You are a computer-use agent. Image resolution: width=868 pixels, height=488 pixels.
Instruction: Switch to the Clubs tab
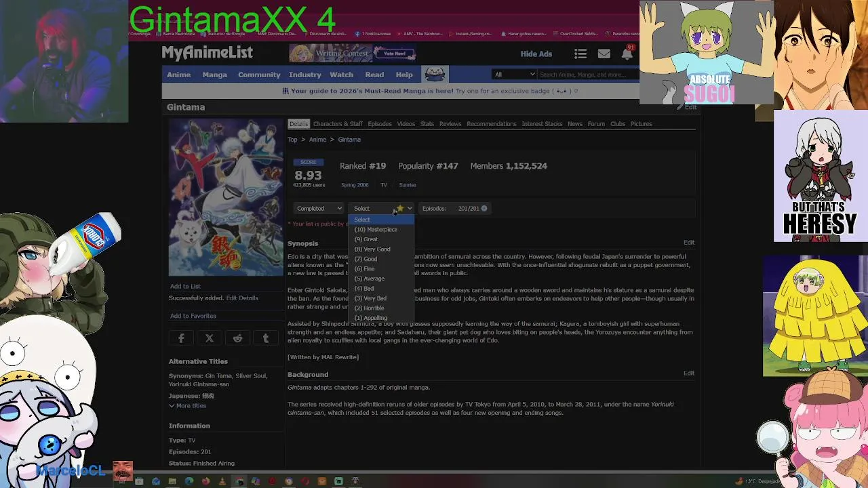tap(618, 124)
